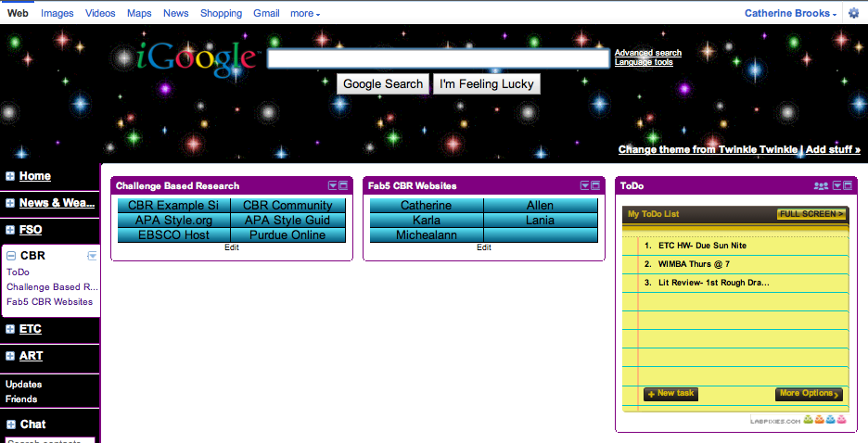Click the blue LabPixies character icon

[830, 420]
